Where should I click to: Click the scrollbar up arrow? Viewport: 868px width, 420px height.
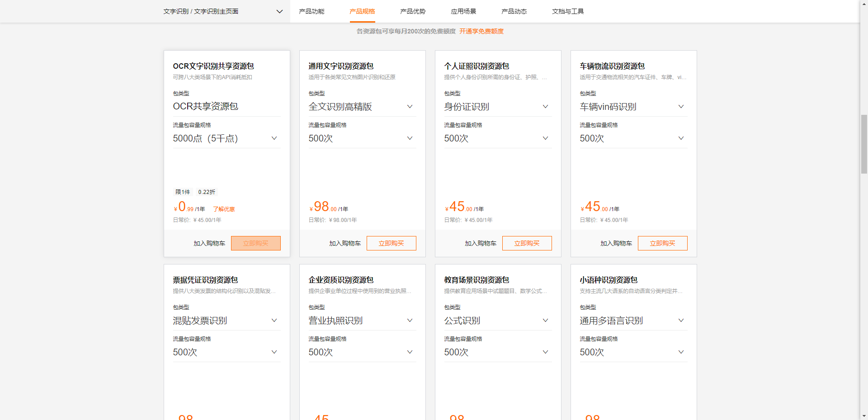click(x=864, y=4)
